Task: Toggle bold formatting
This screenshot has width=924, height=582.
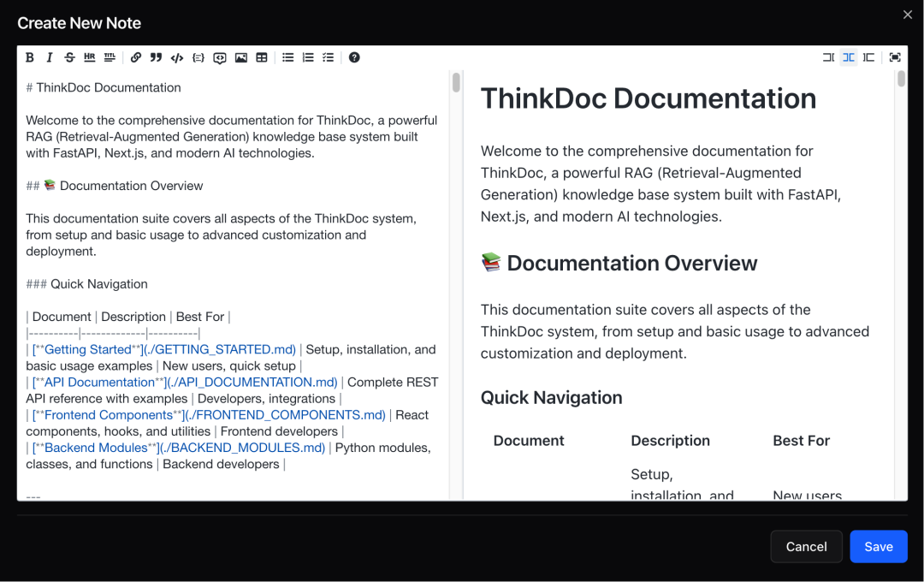Action: pos(30,57)
